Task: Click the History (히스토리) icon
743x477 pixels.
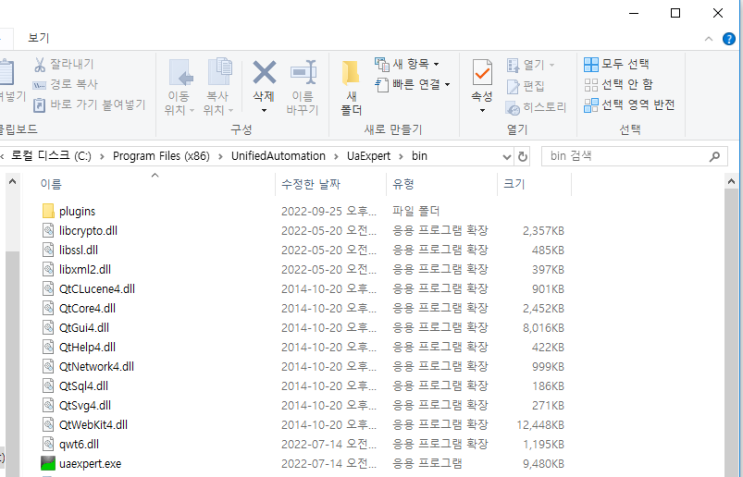Action: 512,108
